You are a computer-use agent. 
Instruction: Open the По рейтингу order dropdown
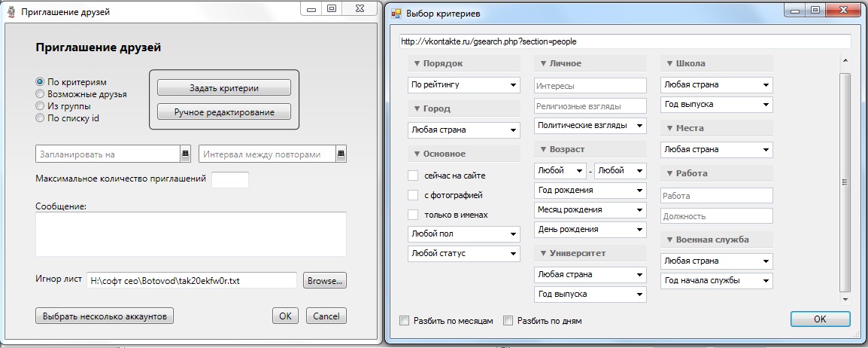(x=463, y=85)
